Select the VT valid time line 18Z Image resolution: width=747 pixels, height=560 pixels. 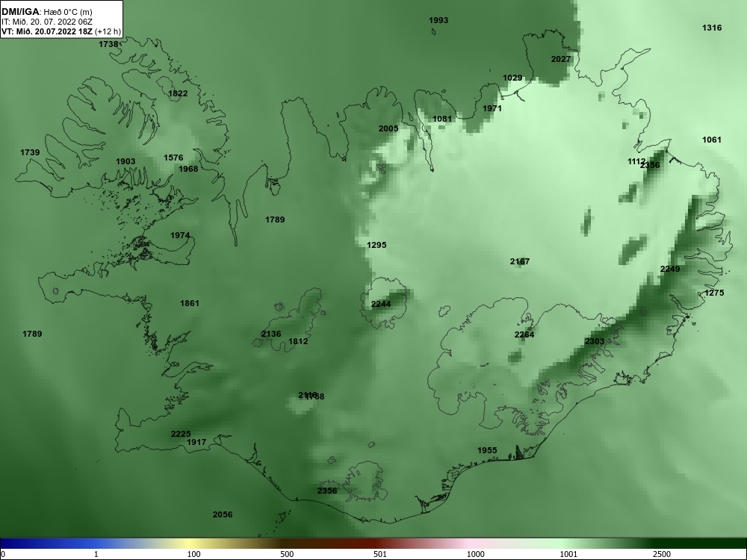(x=61, y=31)
